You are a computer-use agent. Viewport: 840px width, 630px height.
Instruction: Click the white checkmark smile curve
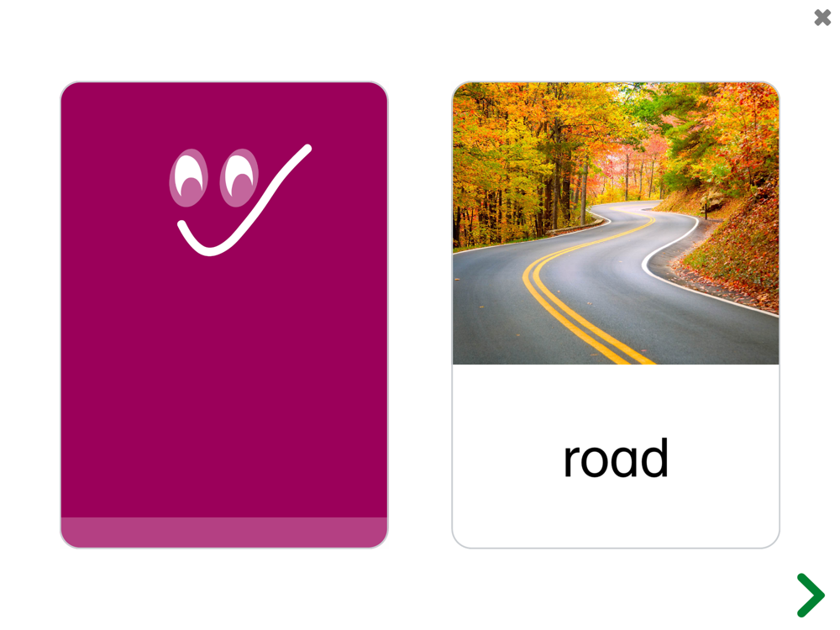(x=244, y=200)
